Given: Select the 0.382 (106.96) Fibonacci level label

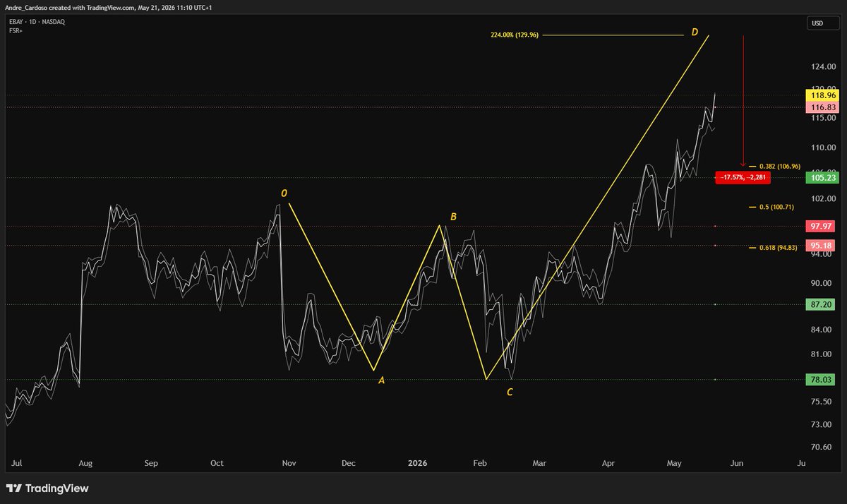Looking at the screenshot, I should [779, 167].
